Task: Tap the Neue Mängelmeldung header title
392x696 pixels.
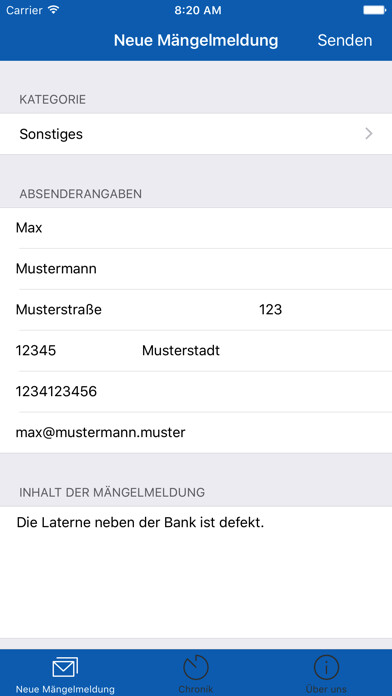Action: coord(196,40)
